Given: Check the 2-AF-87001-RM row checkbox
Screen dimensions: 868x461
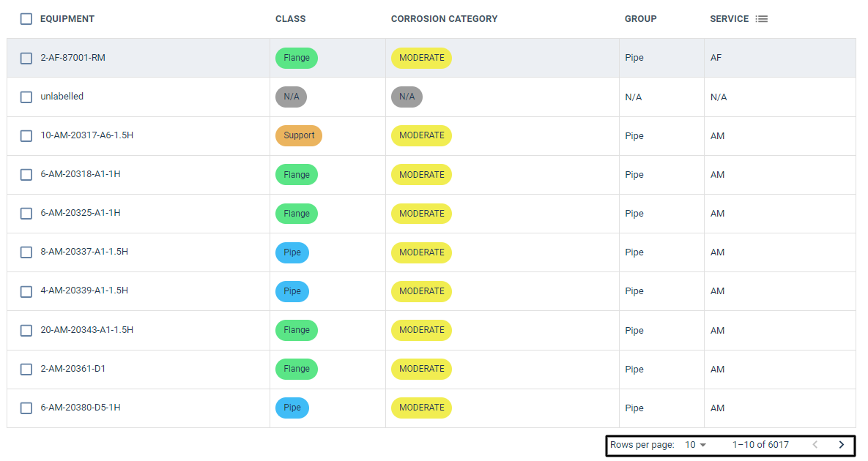Looking at the screenshot, I should point(26,58).
